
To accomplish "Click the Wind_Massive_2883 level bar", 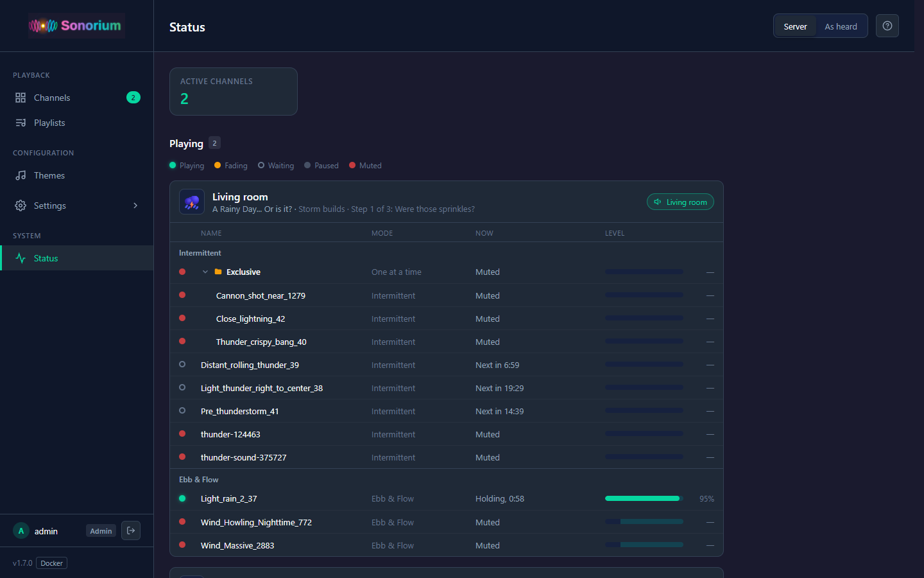I will coord(644,545).
